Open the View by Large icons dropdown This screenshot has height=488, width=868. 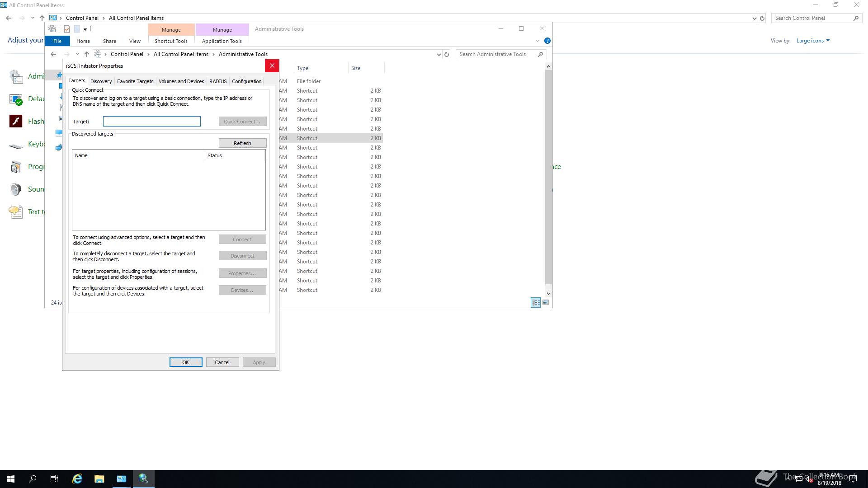[x=813, y=41]
